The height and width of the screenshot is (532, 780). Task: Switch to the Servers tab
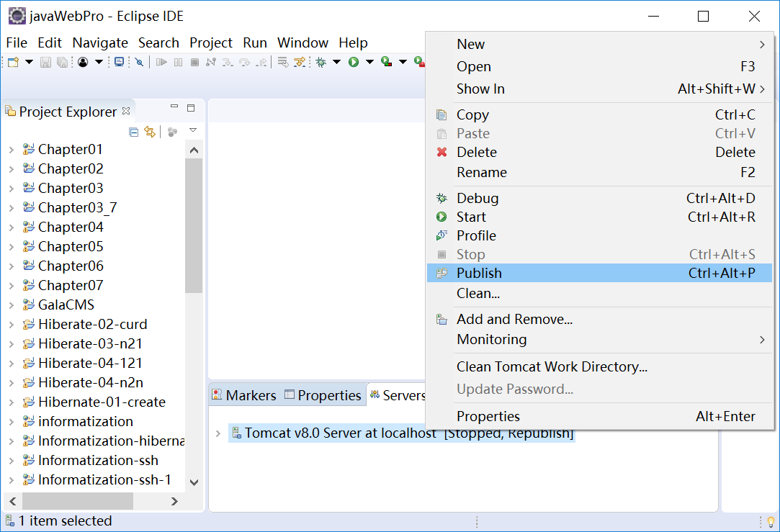click(396, 395)
